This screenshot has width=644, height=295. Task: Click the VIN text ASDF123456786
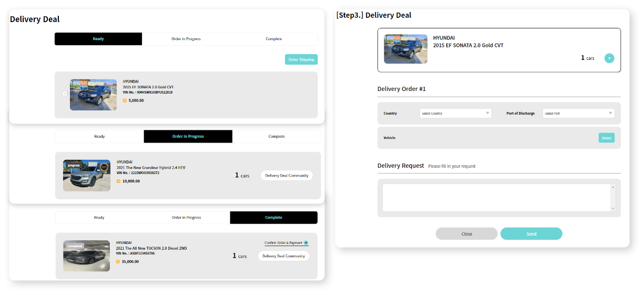tap(144, 253)
